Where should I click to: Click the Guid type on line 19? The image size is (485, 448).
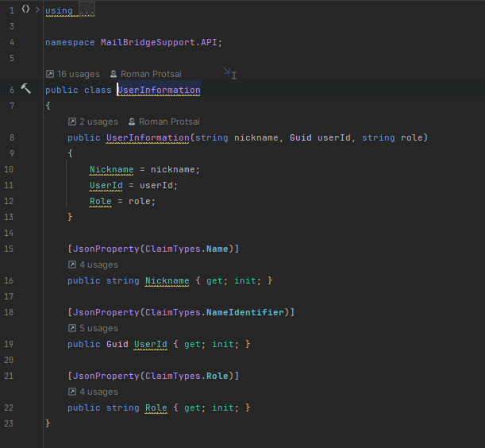117,344
